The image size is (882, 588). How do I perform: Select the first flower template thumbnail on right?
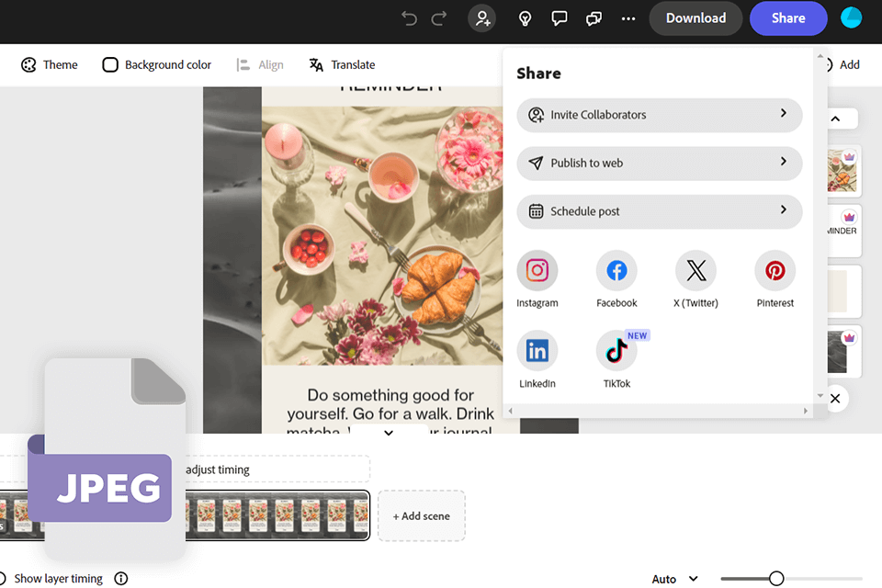point(842,171)
